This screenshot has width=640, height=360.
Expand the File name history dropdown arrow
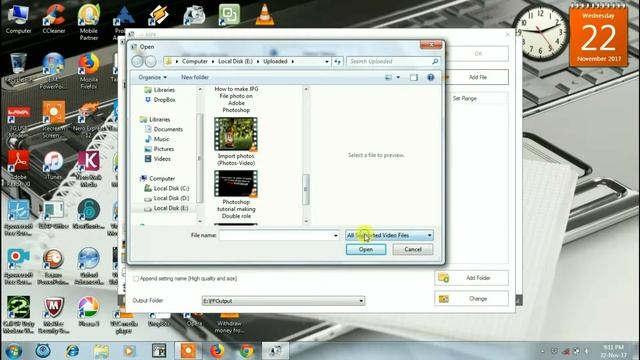click(x=336, y=236)
